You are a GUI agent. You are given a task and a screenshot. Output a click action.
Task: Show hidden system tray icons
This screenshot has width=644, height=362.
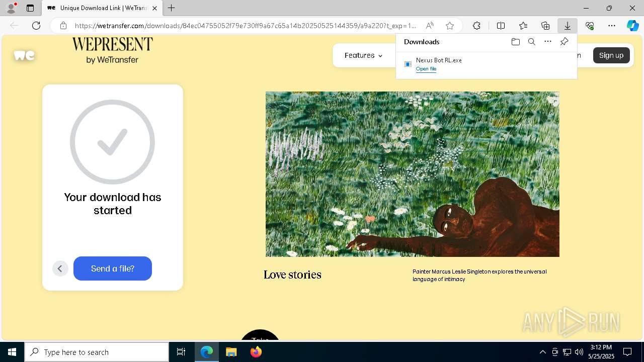tap(542, 352)
